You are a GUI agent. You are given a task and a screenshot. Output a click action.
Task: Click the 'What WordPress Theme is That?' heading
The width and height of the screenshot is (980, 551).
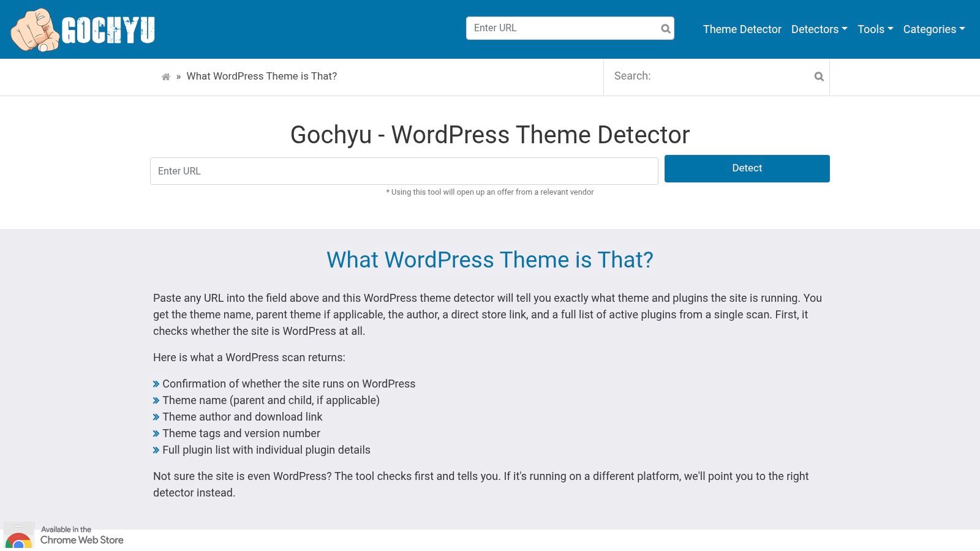490,260
